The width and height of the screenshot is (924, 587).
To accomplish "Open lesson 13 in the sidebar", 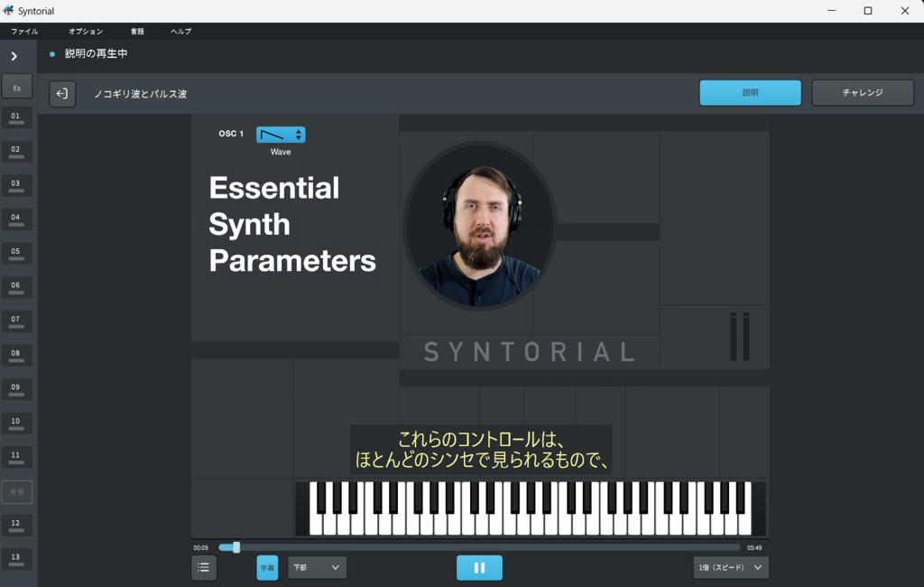I will [x=16, y=560].
